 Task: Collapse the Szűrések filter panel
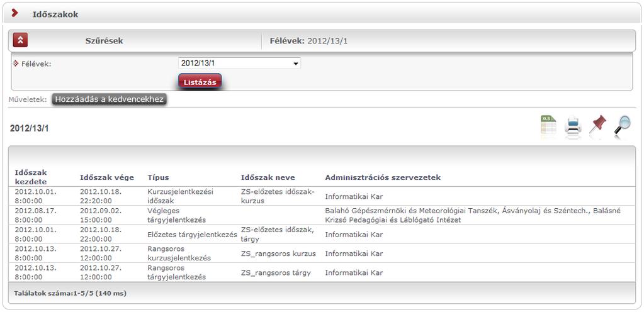[x=20, y=40]
